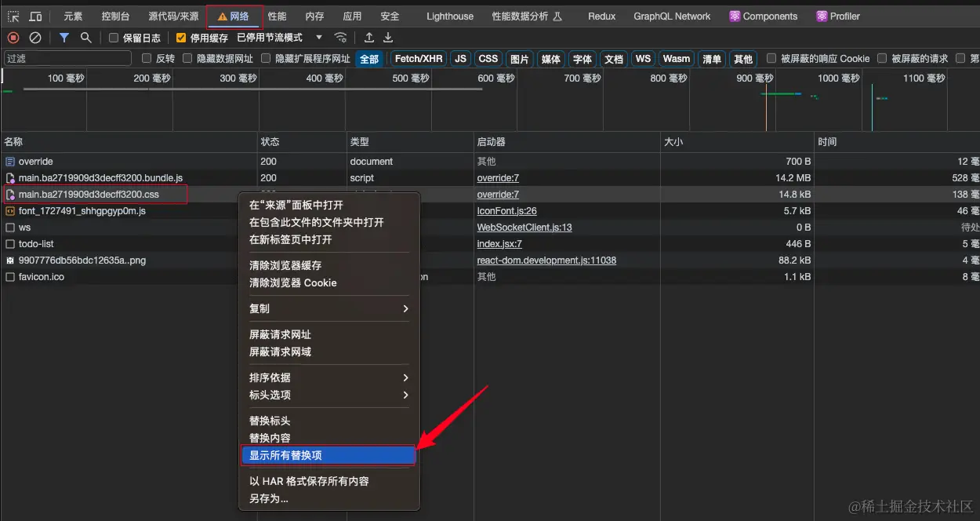This screenshot has width=980, height=521.
Task: Open WebSocketClient.js:13 initiator link
Action: click(x=524, y=228)
